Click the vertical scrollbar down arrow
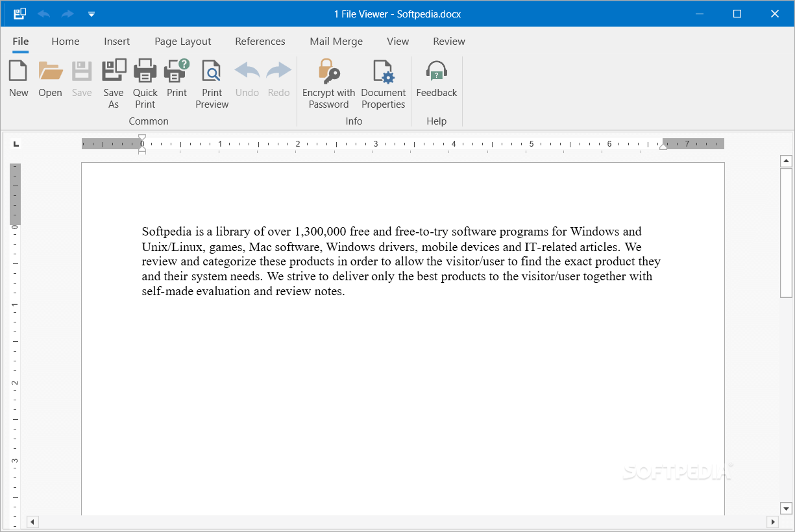Viewport: 795px width, 532px height. click(786, 509)
